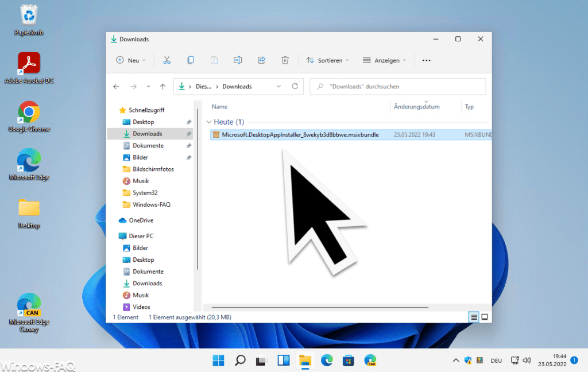Image resolution: width=588 pixels, height=372 pixels.
Task: Open the three-dots more options menu
Action: [427, 60]
